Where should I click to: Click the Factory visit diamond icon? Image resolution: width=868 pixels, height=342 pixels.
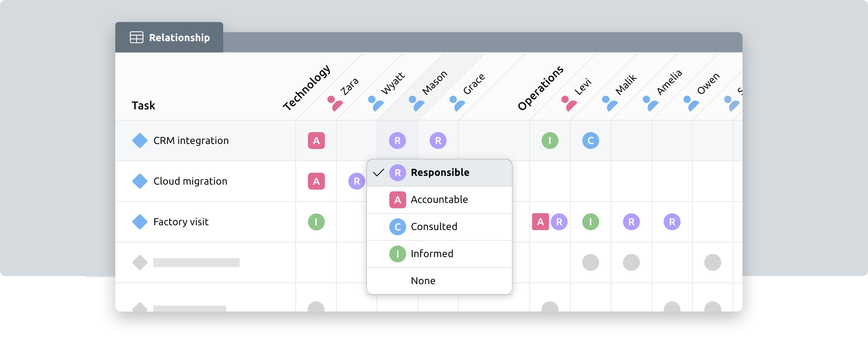(140, 222)
